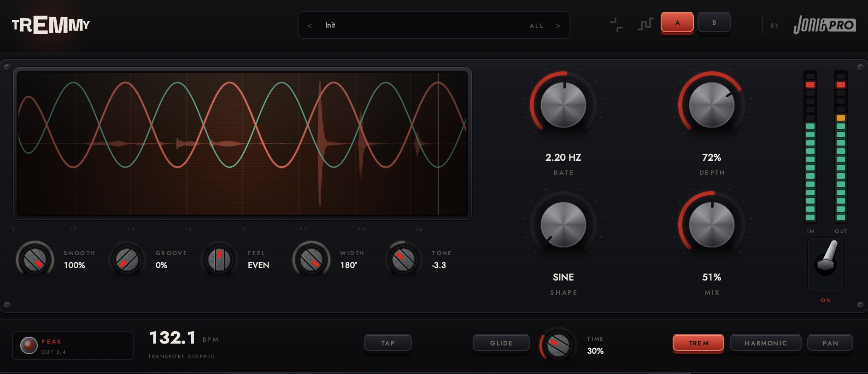Click the Groove mini knob
868x374 pixels.
(x=127, y=259)
